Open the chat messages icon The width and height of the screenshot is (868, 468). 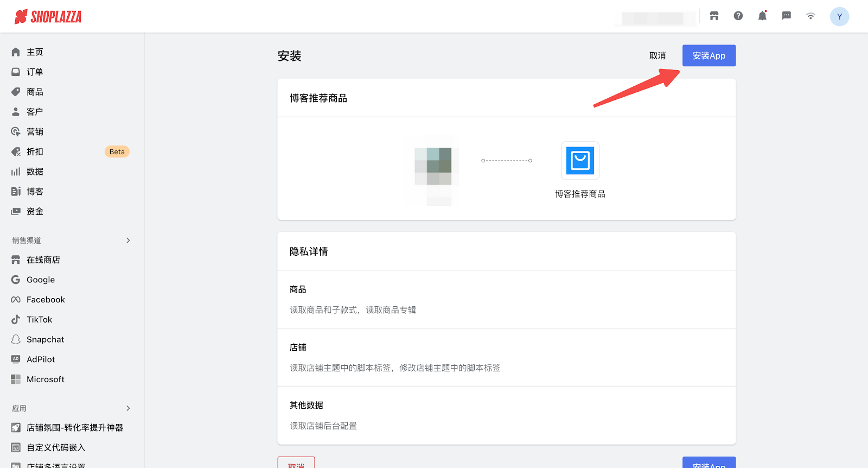coord(786,16)
